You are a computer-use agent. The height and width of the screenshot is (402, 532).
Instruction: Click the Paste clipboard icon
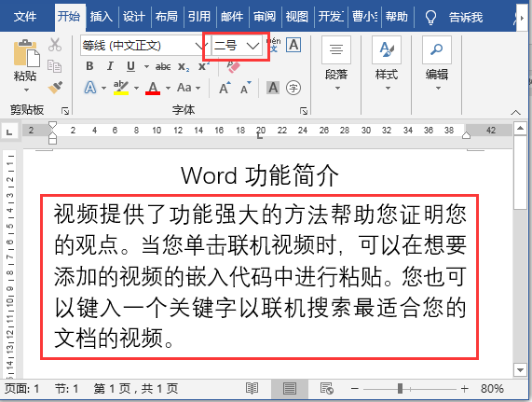tap(26, 53)
